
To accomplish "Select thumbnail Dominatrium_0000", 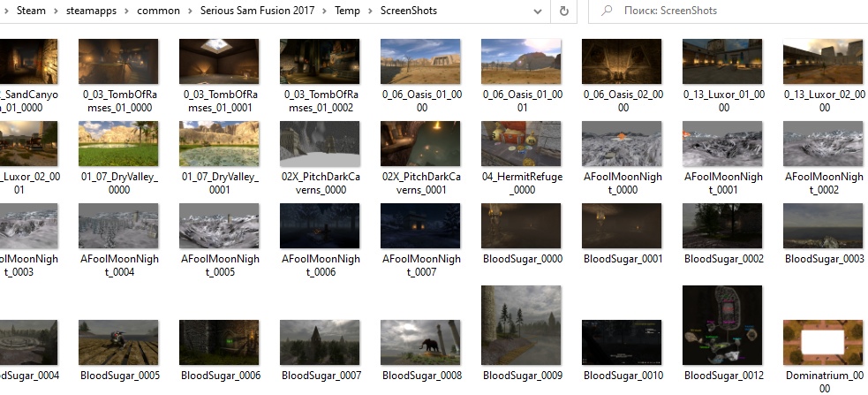I will point(824,343).
